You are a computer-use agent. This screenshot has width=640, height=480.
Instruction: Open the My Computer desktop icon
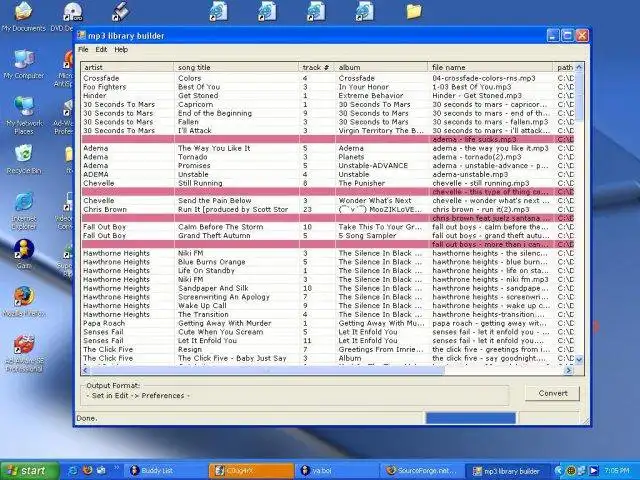click(24, 64)
